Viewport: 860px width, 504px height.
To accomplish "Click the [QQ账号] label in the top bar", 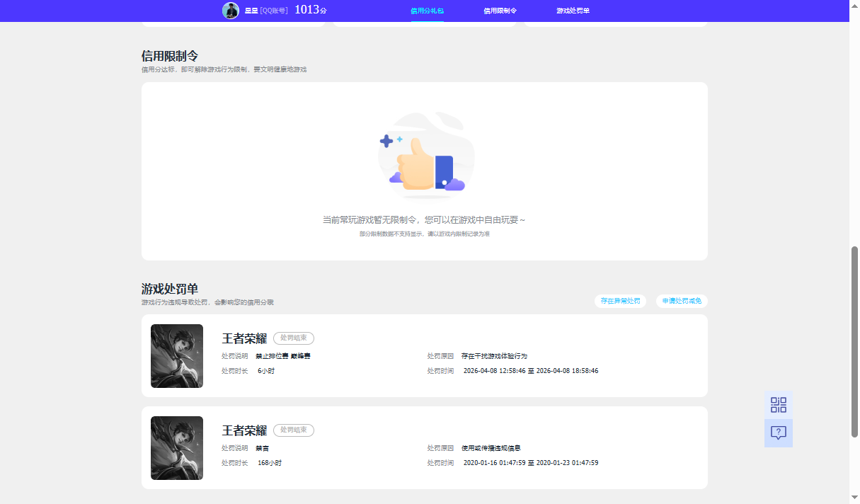I will (x=274, y=11).
